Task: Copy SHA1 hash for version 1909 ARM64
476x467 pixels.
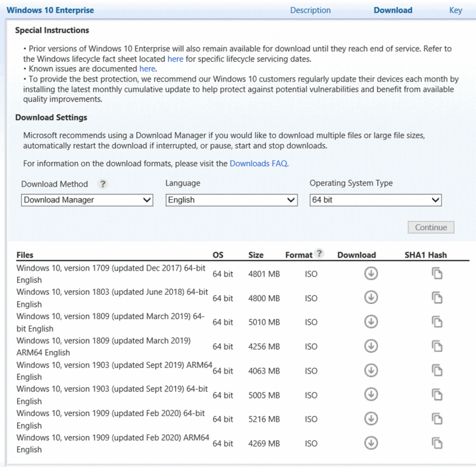Action: pos(436,443)
